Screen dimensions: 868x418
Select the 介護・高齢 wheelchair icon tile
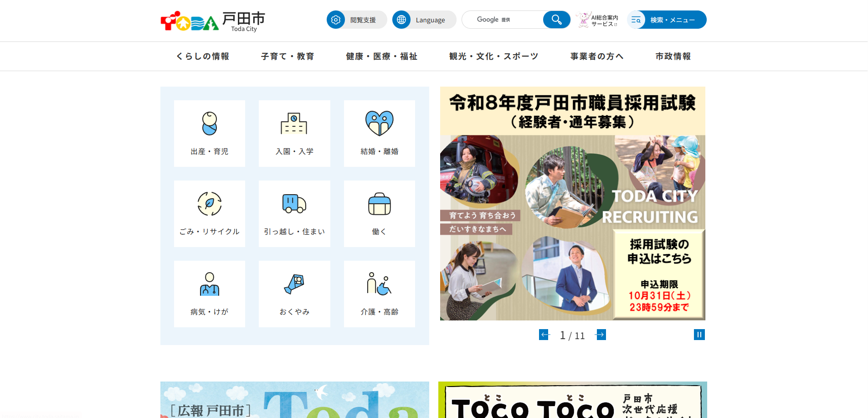380,294
